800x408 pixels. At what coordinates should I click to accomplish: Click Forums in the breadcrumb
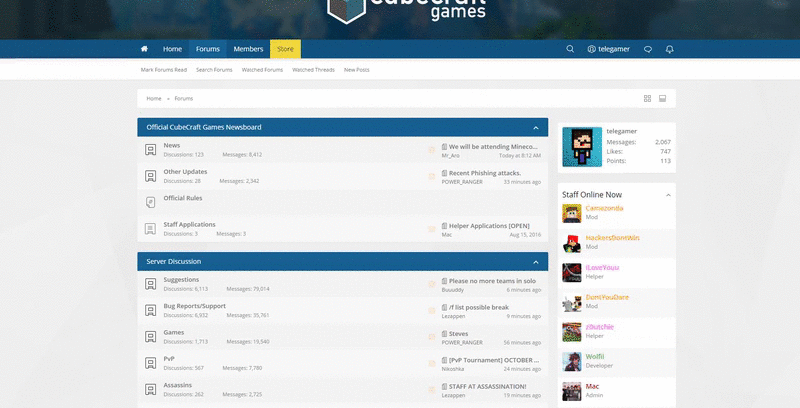[184, 98]
